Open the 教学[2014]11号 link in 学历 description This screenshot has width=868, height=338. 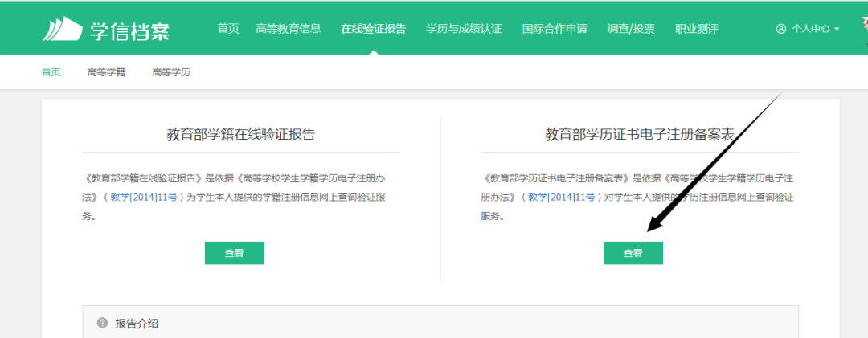coord(561,198)
